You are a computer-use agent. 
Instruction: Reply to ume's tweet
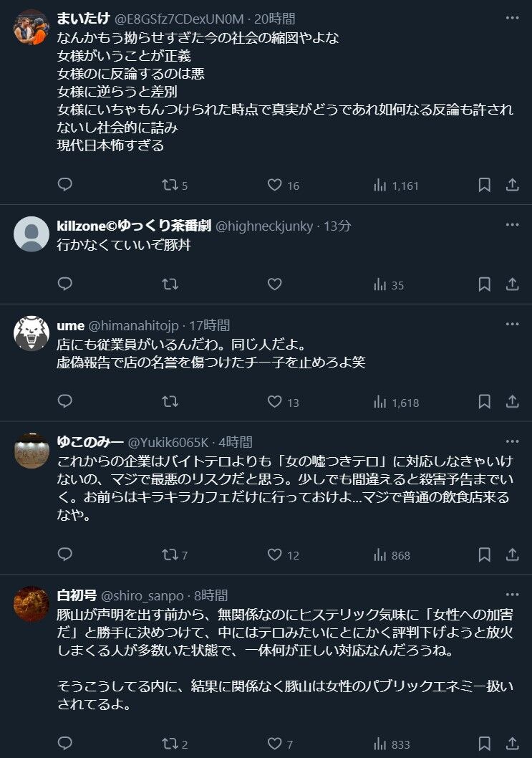[65, 402]
